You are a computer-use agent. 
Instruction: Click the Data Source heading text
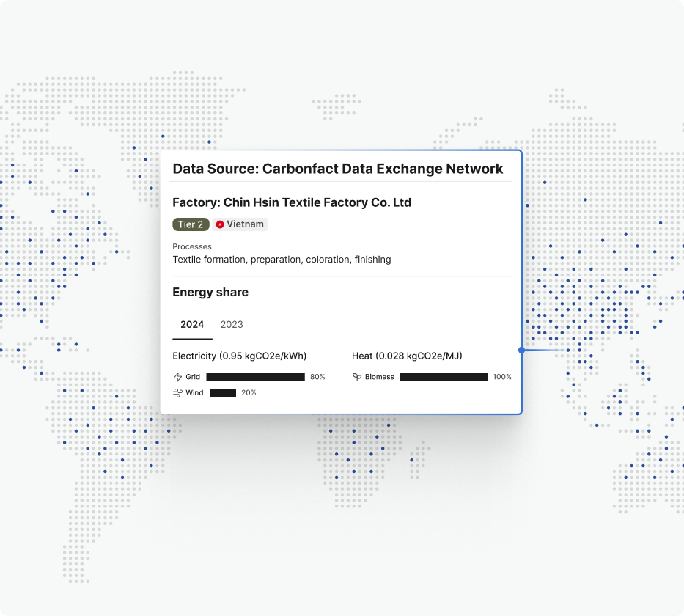(338, 169)
